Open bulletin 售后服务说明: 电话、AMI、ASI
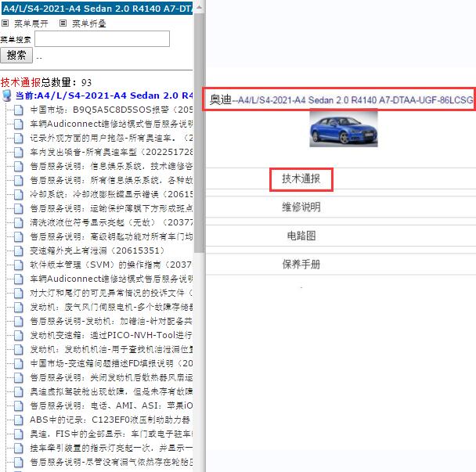 click(x=111, y=405)
